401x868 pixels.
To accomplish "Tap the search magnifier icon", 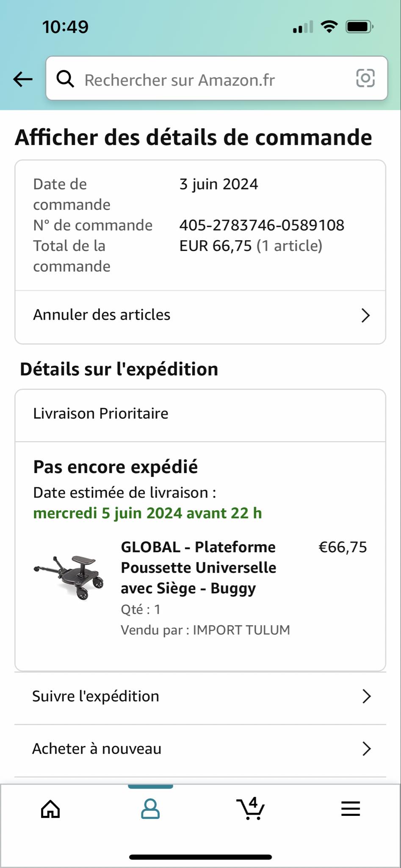I will pos(66,79).
